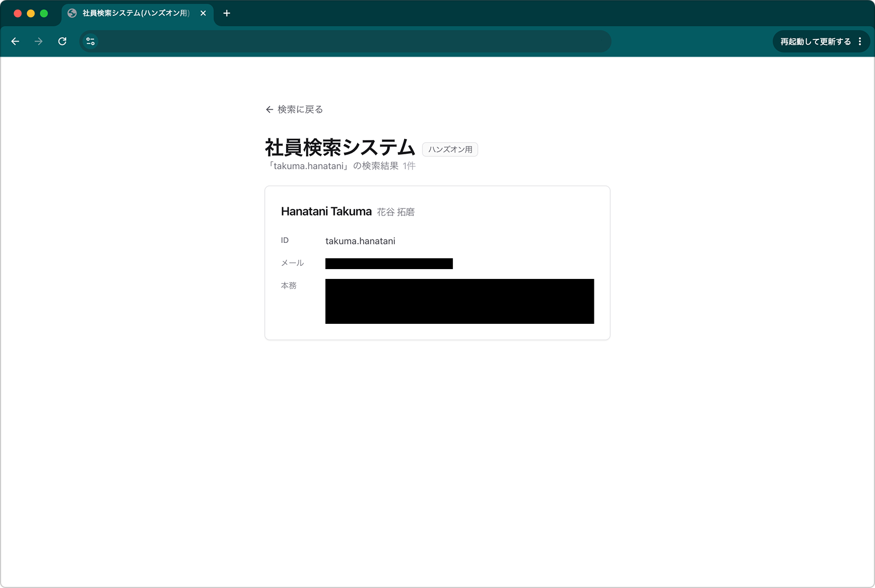Click the ID label in the card
The width and height of the screenshot is (875, 588).
(x=285, y=241)
